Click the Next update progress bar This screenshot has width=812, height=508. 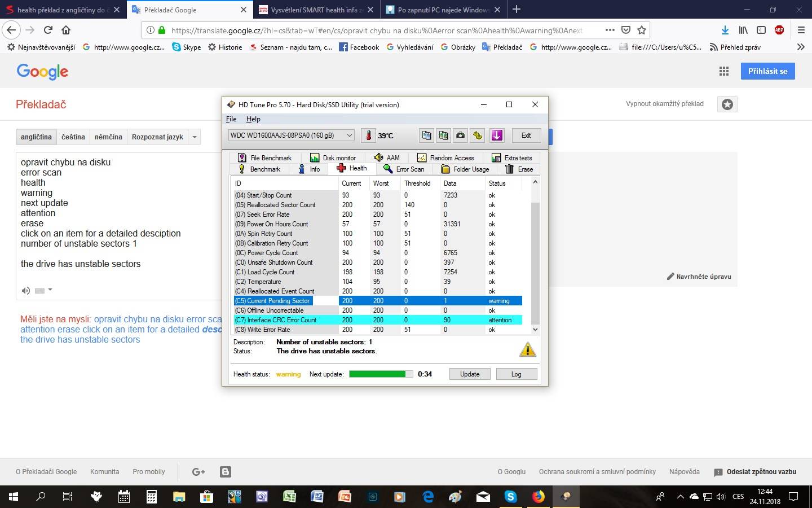(x=381, y=374)
